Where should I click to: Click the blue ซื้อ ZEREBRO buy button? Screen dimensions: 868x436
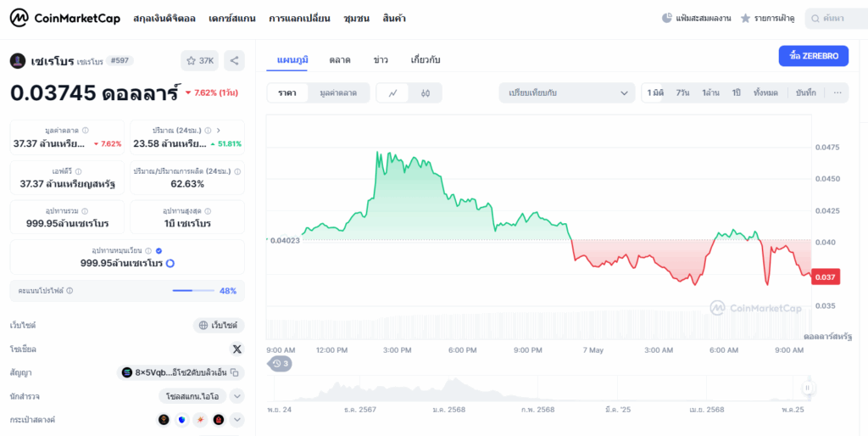coord(813,56)
